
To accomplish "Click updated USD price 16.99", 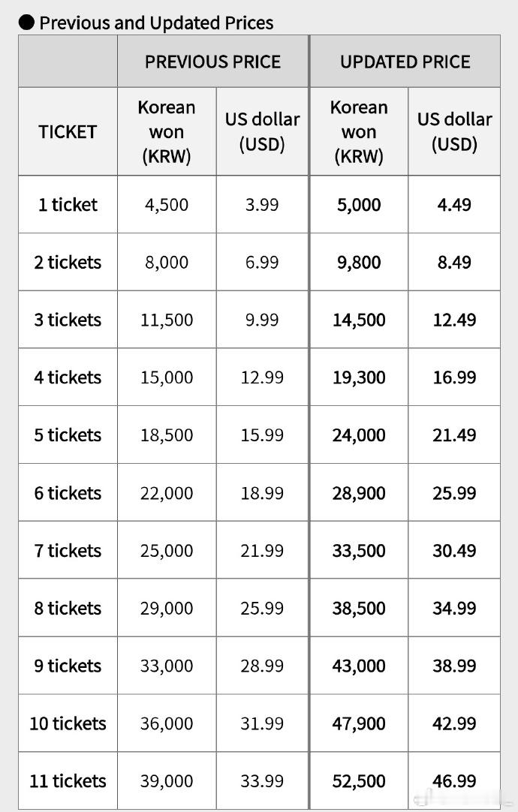I will point(454,377).
